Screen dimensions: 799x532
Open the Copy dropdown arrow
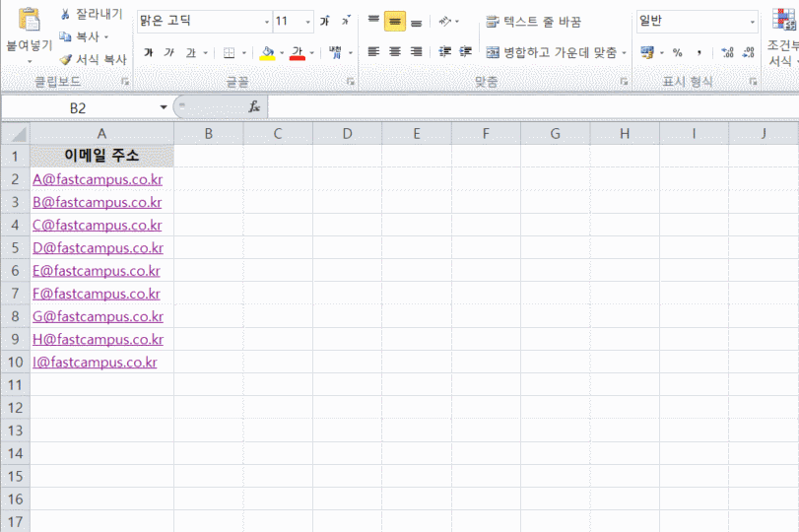[106, 37]
